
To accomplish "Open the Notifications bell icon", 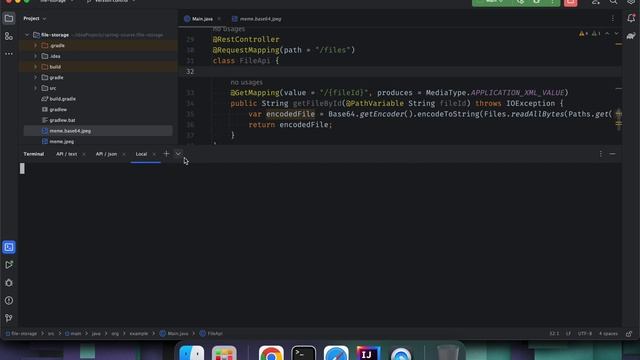I will pos(631,18).
